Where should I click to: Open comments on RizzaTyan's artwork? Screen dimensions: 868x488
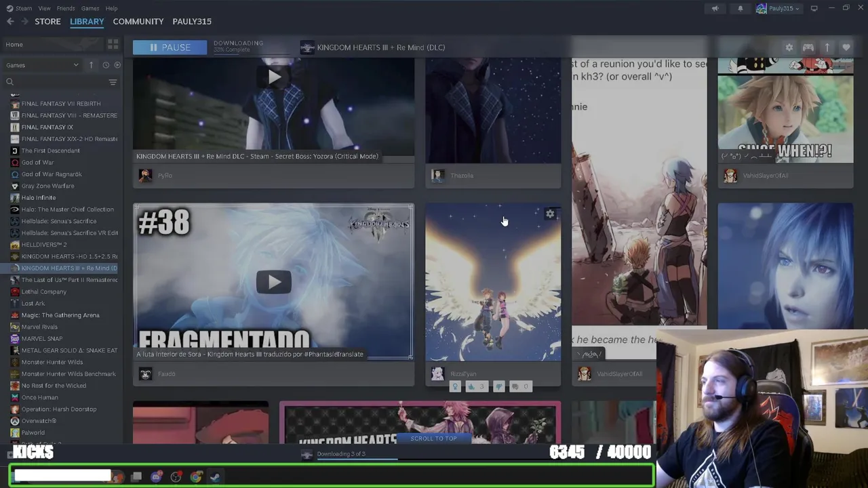[519, 386]
